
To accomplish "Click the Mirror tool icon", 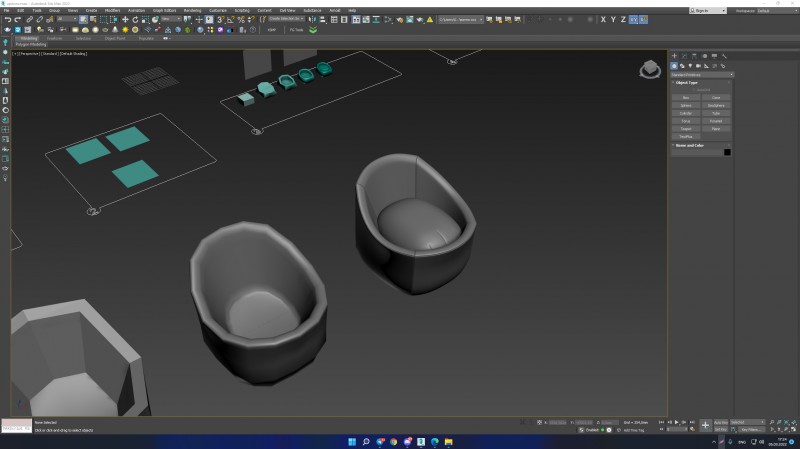I will 312,20.
